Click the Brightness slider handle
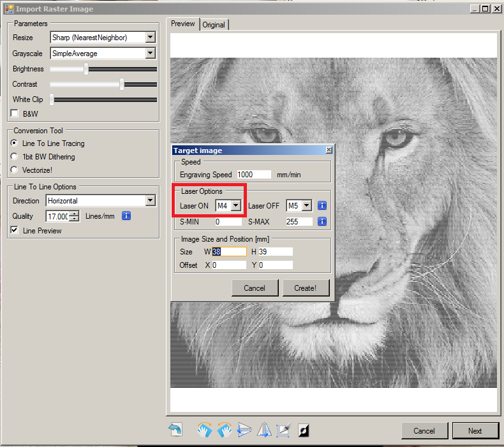 pos(86,69)
